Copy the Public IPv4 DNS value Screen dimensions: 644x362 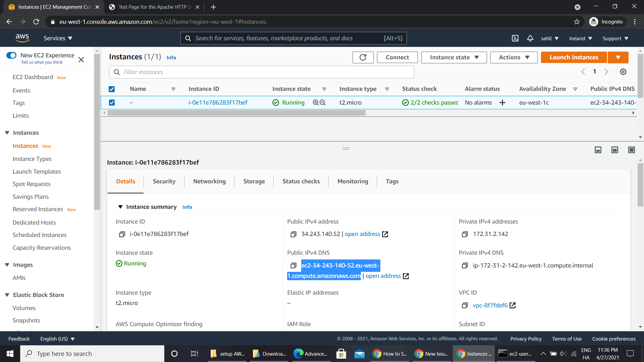[293, 265]
